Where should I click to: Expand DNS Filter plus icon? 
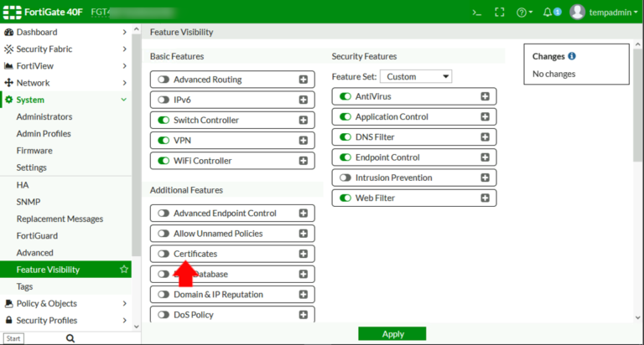485,137
